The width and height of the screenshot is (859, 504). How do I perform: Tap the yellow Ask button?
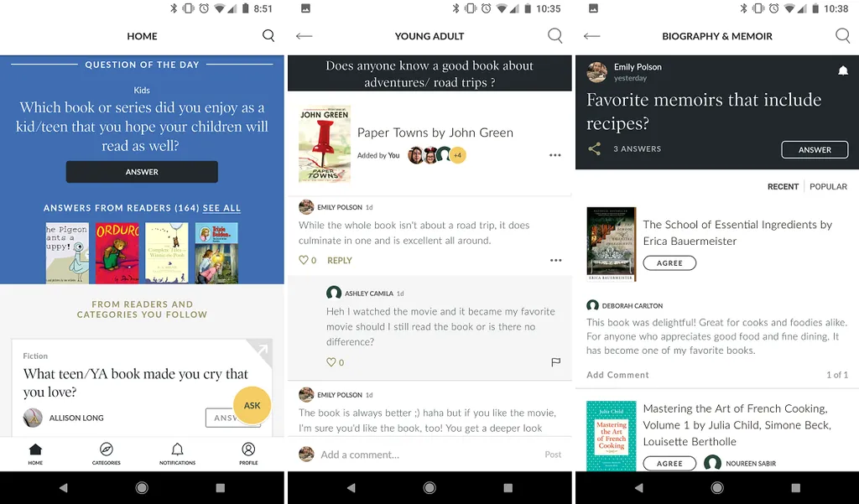[252, 405]
